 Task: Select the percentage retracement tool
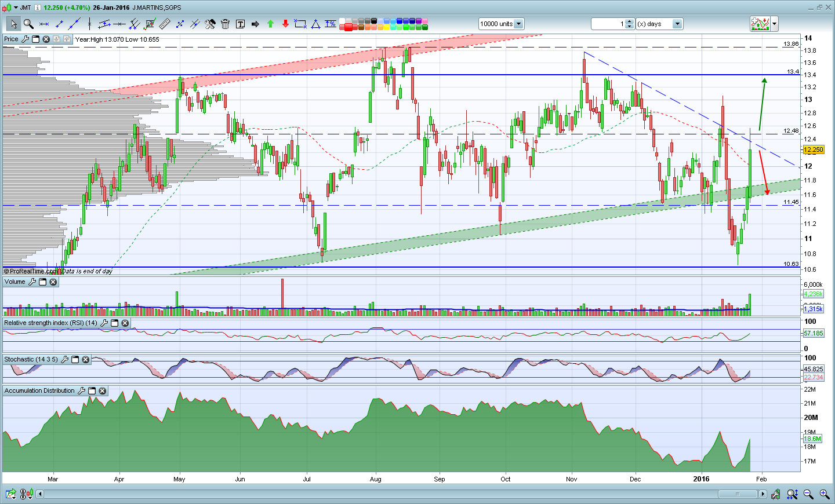(x=331, y=24)
